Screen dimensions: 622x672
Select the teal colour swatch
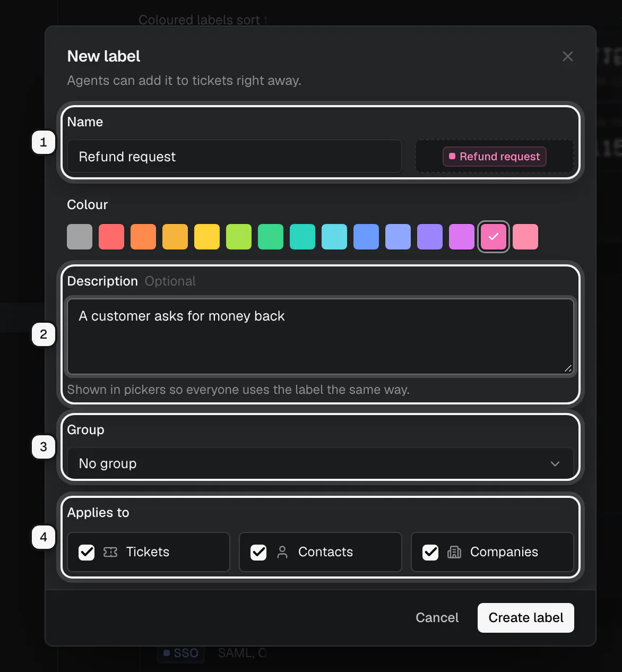tap(303, 237)
